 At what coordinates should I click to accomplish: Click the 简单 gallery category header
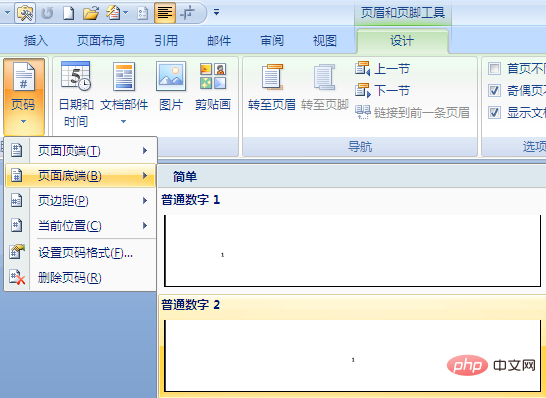click(185, 176)
